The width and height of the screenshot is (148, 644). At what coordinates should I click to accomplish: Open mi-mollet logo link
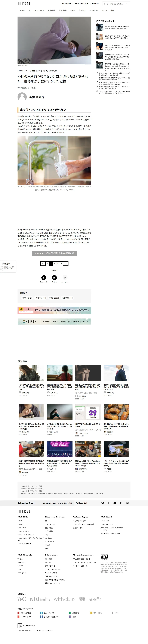pyautogui.click(x=95, y=599)
